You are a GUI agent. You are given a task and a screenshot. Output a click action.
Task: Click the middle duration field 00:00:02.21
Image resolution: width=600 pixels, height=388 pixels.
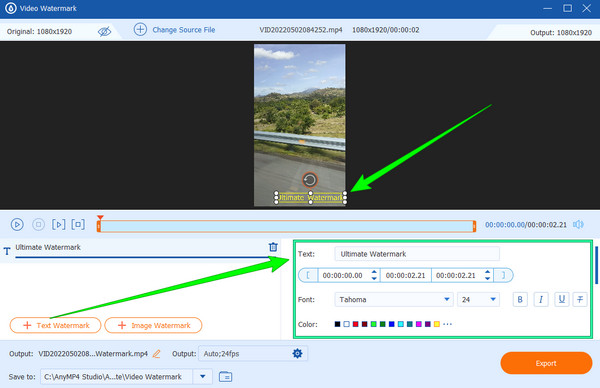point(405,275)
